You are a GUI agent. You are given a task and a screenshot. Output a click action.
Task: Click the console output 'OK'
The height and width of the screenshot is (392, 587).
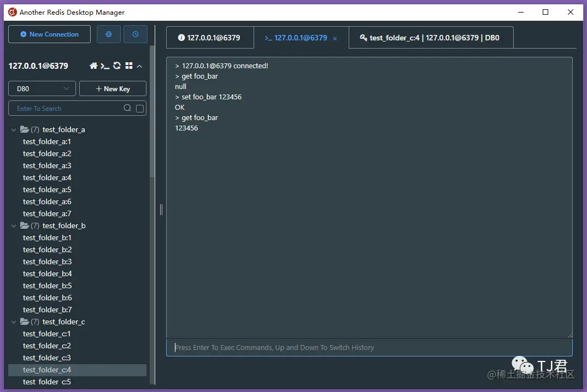tap(180, 108)
